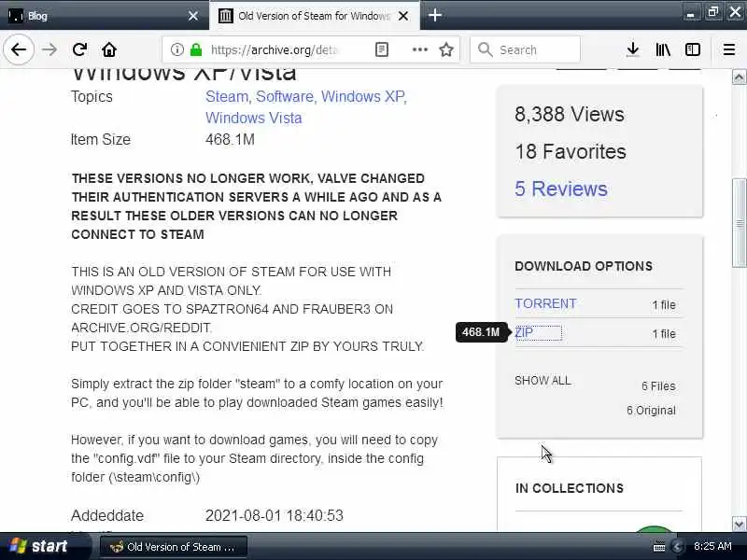This screenshot has height=560, width=747.
Task: Click the 6 Files count text
Action: click(x=658, y=386)
